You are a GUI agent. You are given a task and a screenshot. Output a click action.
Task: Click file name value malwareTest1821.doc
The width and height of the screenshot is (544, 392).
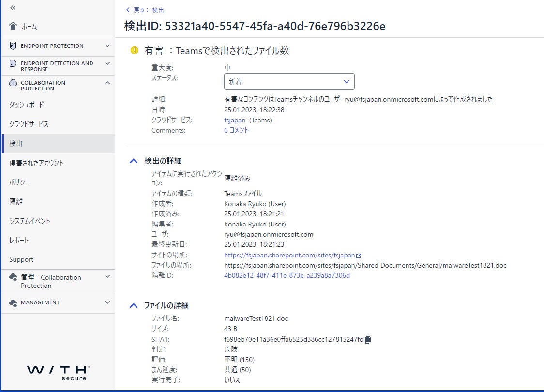coord(256,319)
